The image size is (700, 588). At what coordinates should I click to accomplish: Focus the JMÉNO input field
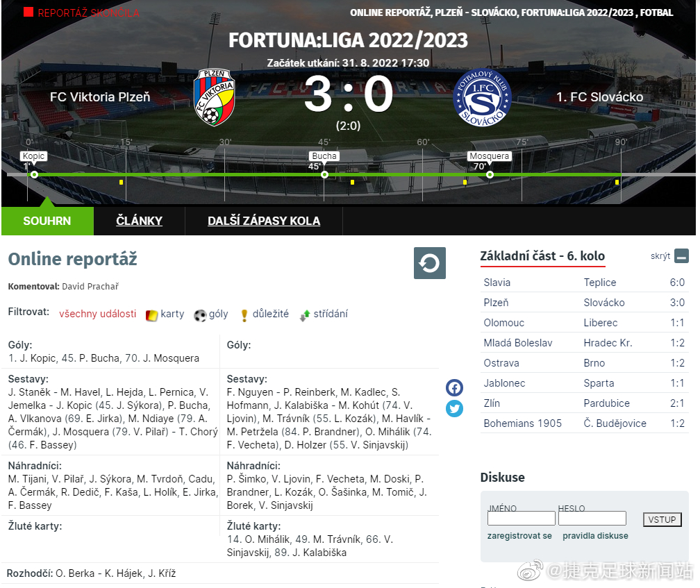click(521, 519)
